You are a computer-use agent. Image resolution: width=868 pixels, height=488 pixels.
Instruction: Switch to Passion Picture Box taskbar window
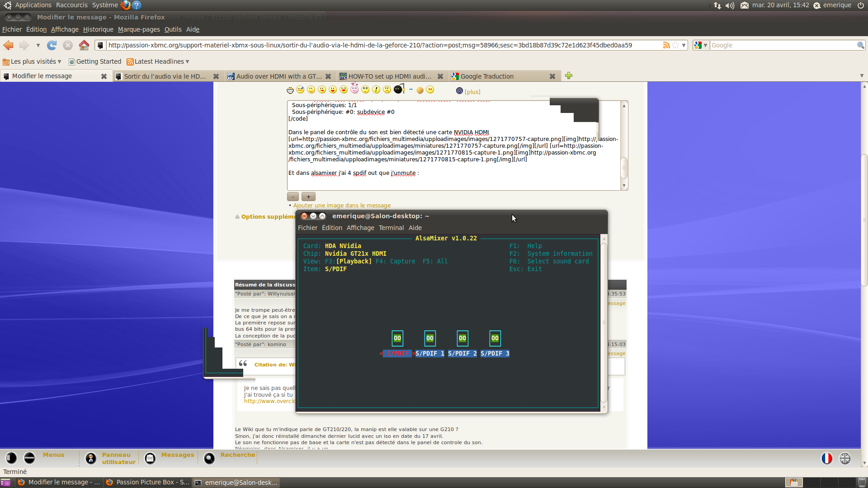147,482
